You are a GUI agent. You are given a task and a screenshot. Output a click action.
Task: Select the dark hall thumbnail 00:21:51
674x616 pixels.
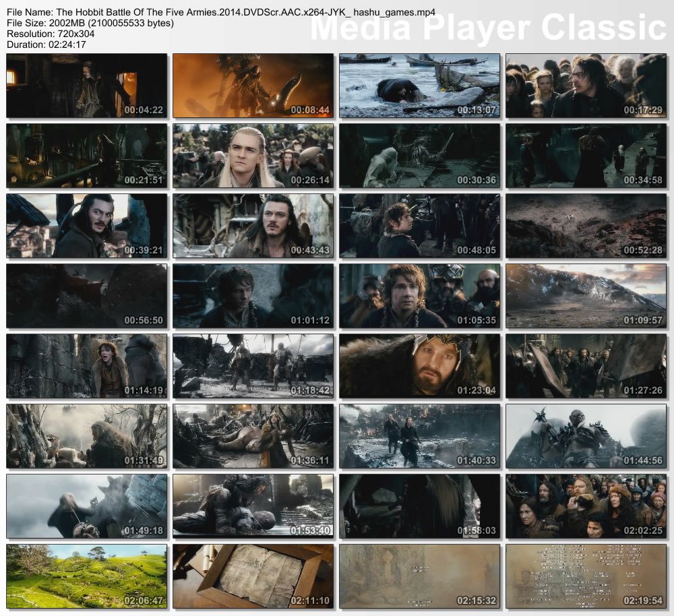coord(87,156)
